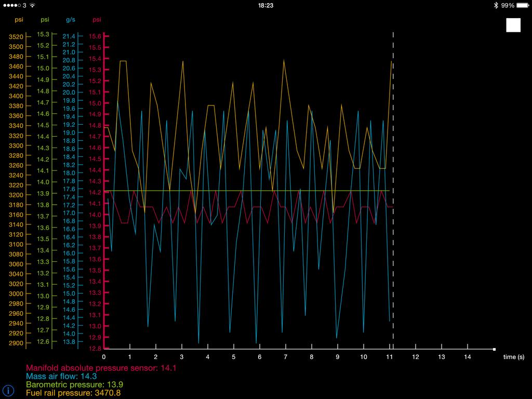532x399 pixels.
Task: Tap the cellular signal dots
Action: click(12, 5)
